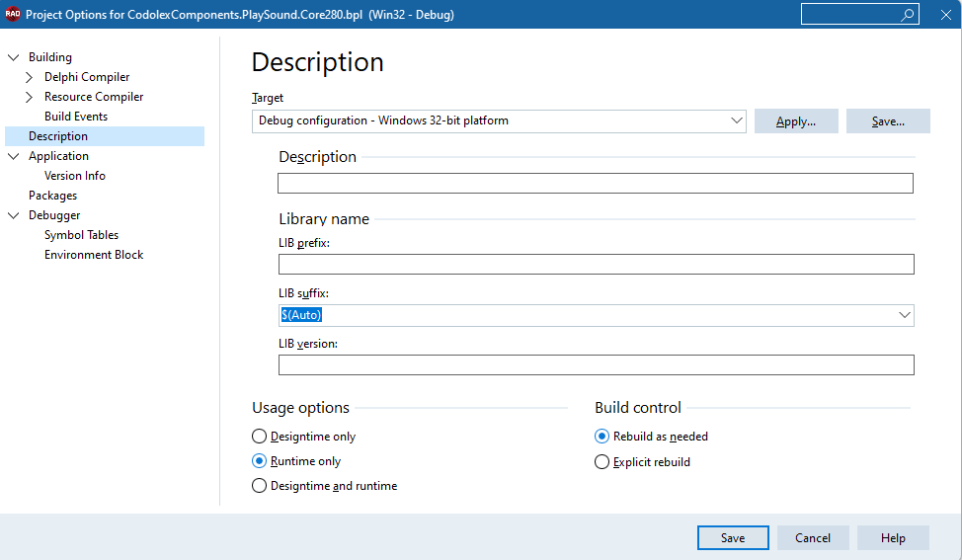This screenshot has width=962, height=560.
Task: Click the bottom Save button
Action: pos(733,538)
